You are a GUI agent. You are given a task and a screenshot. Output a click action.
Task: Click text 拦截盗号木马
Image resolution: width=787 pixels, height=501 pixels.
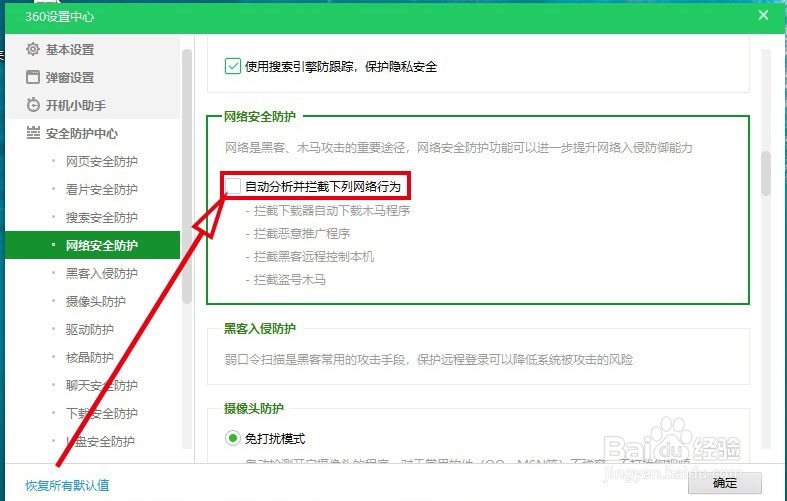click(x=290, y=280)
